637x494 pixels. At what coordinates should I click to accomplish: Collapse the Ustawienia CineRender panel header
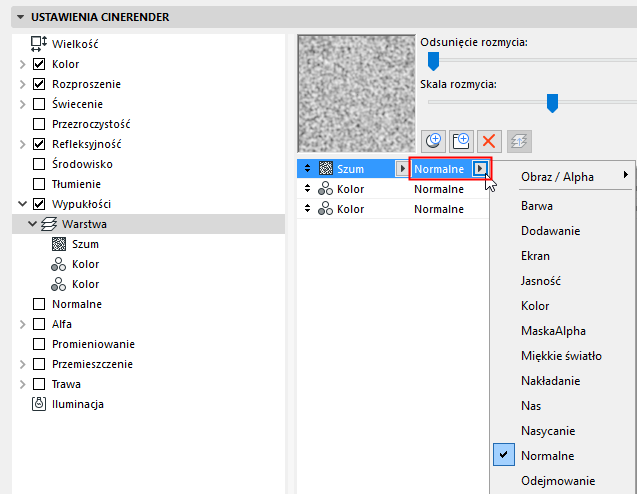point(20,17)
